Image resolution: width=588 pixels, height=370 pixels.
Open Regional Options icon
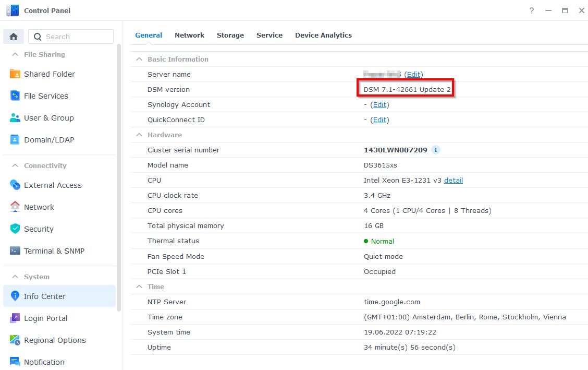click(15, 340)
